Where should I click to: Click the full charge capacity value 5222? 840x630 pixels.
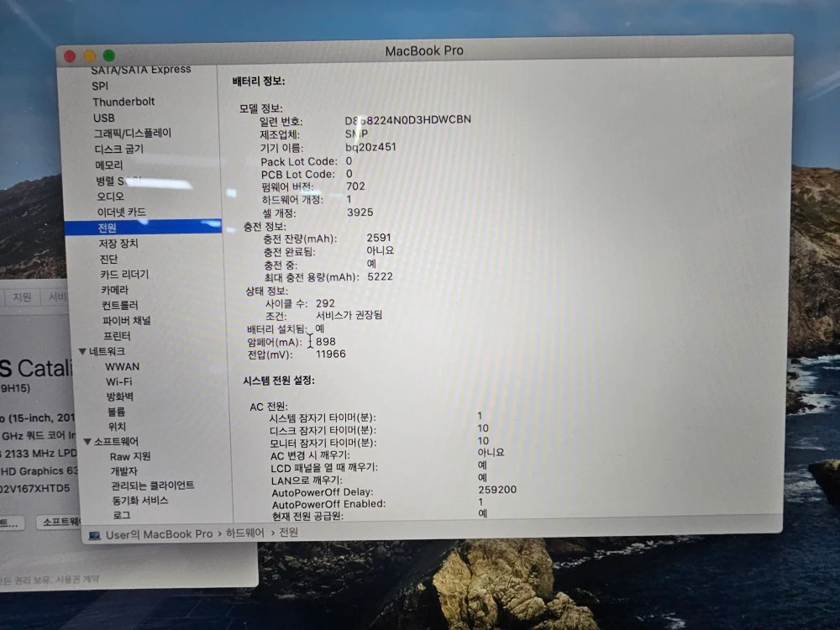pyautogui.click(x=380, y=276)
